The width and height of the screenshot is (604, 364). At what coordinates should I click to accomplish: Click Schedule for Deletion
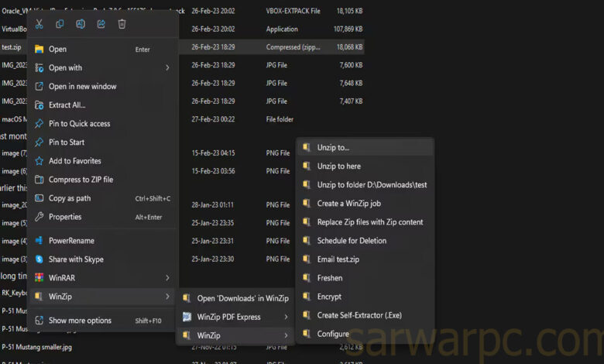365,241
